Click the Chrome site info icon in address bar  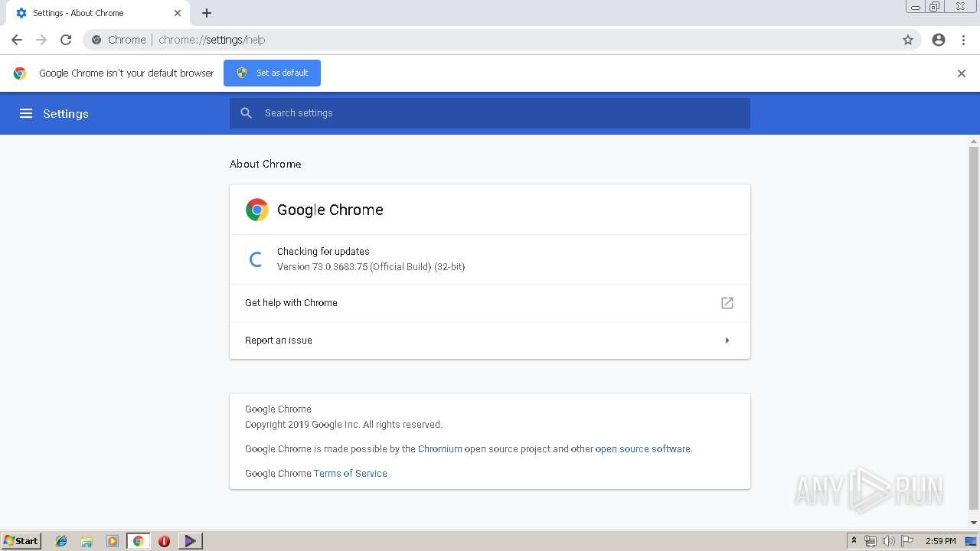pyautogui.click(x=96, y=40)
